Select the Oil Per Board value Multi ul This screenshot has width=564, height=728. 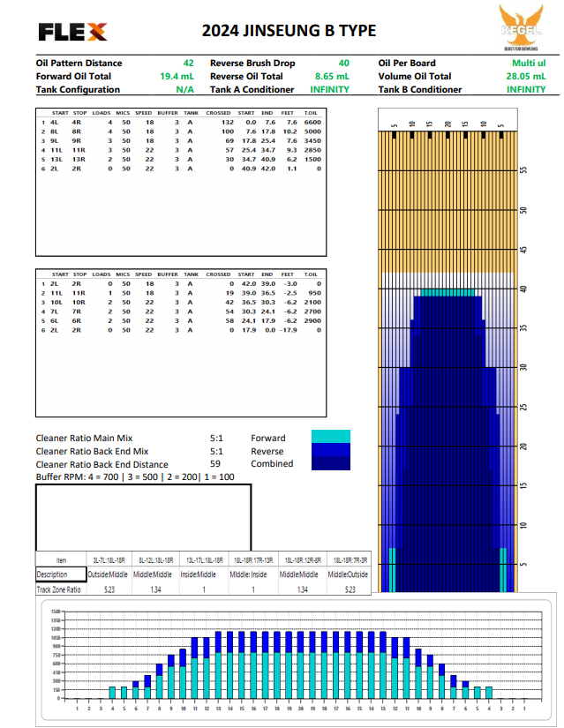click(x=529, y=64)
